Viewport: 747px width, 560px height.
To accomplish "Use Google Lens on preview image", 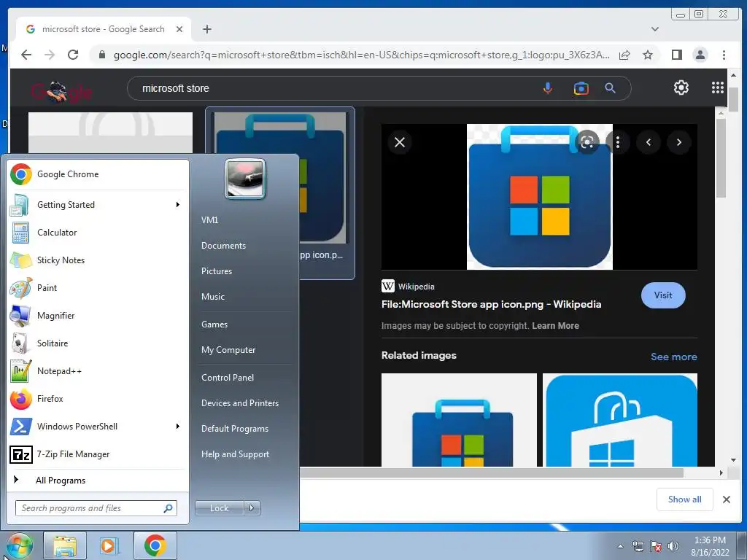I will point(587,142).
